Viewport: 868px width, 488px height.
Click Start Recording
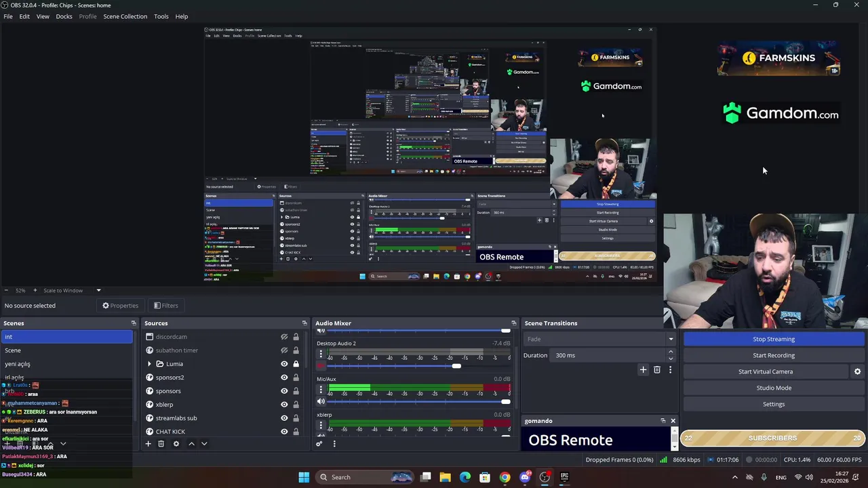coord(774,355)
